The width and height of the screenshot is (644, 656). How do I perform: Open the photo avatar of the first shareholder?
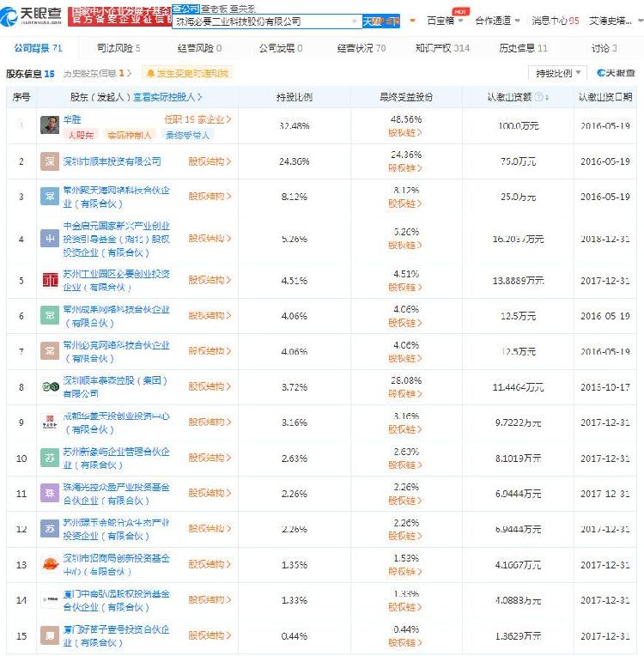[x=50, y=125]
